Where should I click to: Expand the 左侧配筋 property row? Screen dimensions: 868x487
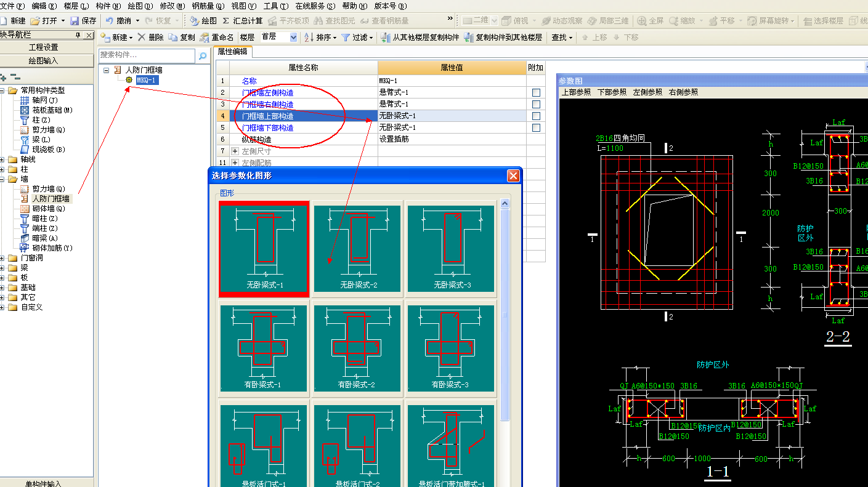pos(235,163)
